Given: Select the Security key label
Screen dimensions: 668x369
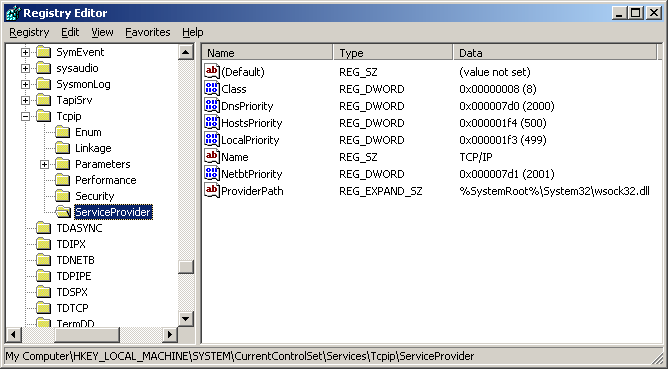Looking at the screenshot, I should point(95,196).
